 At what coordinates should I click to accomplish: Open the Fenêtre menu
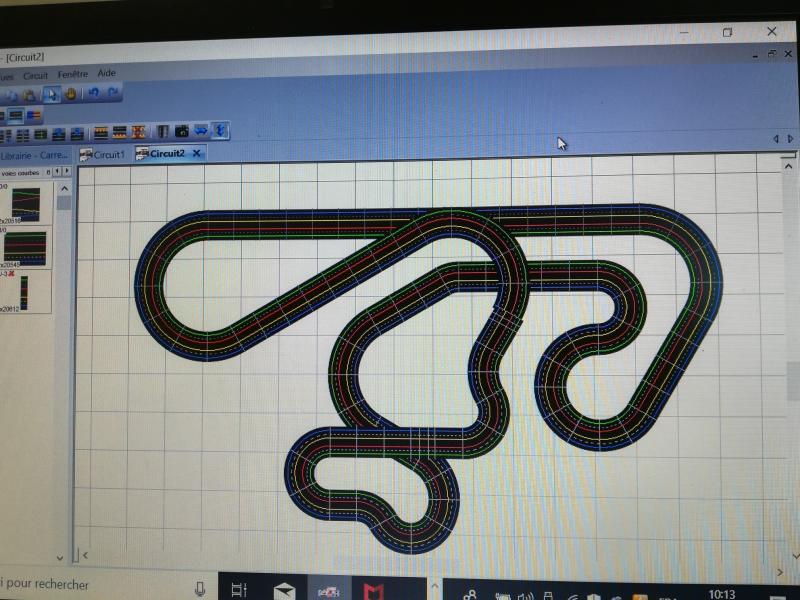click(73, 74)
